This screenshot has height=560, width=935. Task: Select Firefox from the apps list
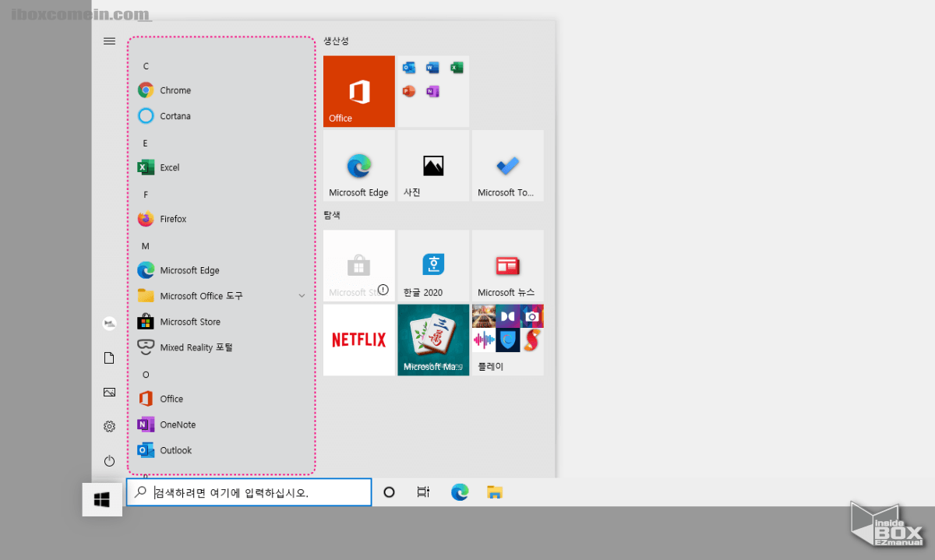[173, 219]
